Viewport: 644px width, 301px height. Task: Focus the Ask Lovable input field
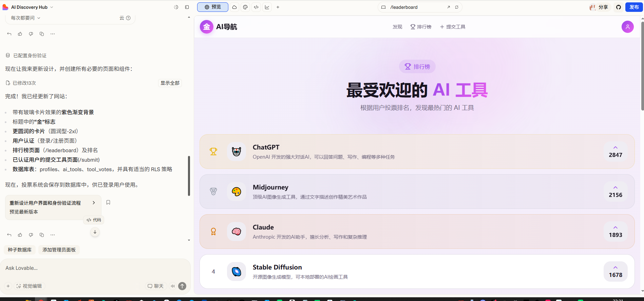[95, 268]
